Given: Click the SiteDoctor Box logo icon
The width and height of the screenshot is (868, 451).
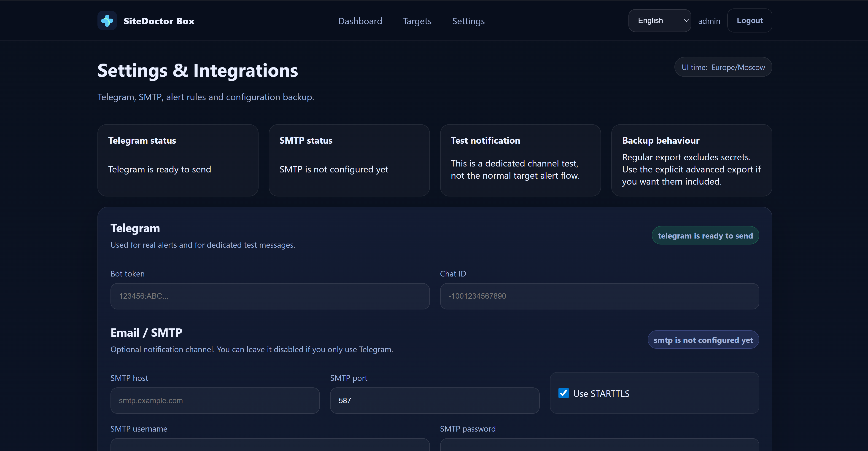Looking at the screenshot, I should (107, 21).
